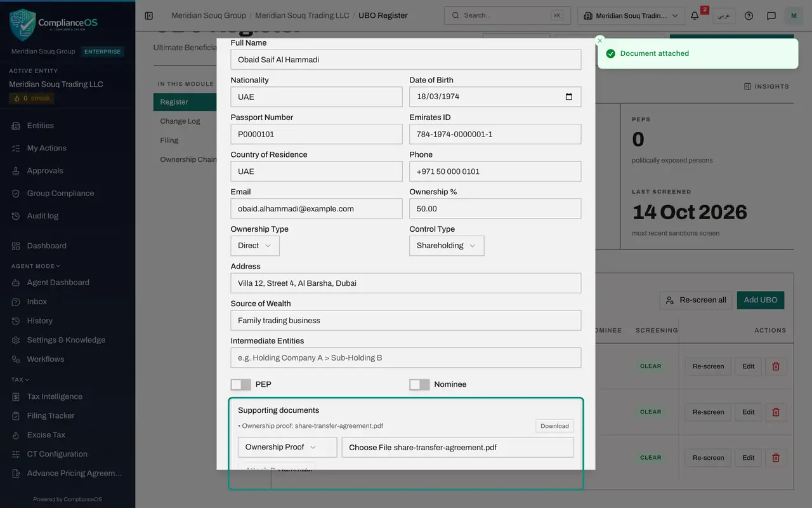This screenshot has height=508, width=812.
Task: Toggle the Nominee switch
Action: (419, 385)
